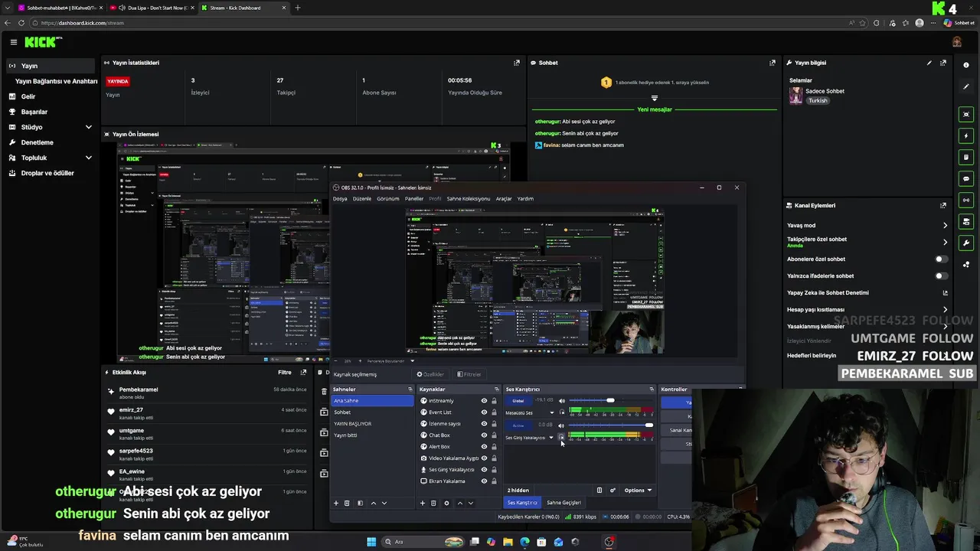Open OBS Araçlar menu
This screenshot has height=551, width=980.
[504, 199]
